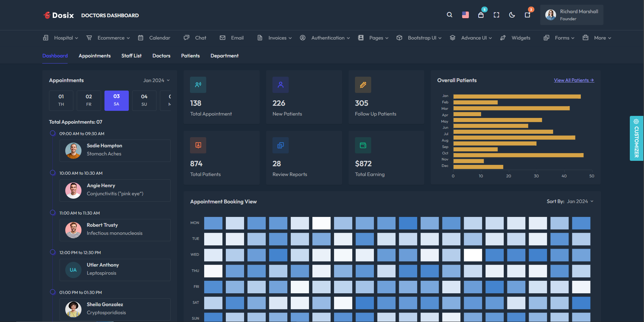Switch to the Patients tab
The image size is (644, 322).
[190, 56]
